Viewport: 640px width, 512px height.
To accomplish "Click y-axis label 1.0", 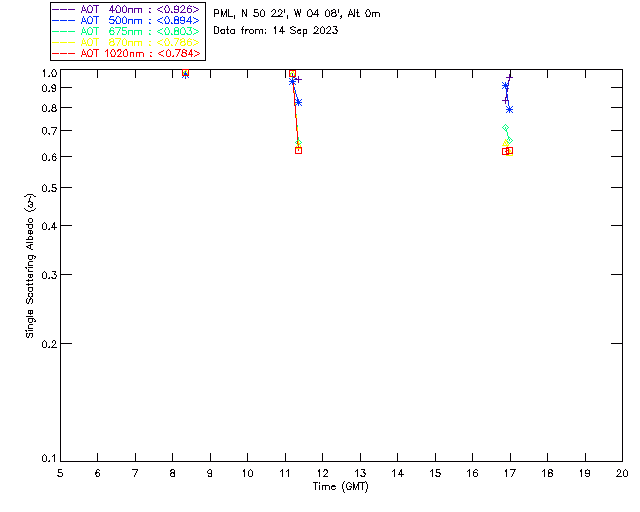I will tap(49, 73).
